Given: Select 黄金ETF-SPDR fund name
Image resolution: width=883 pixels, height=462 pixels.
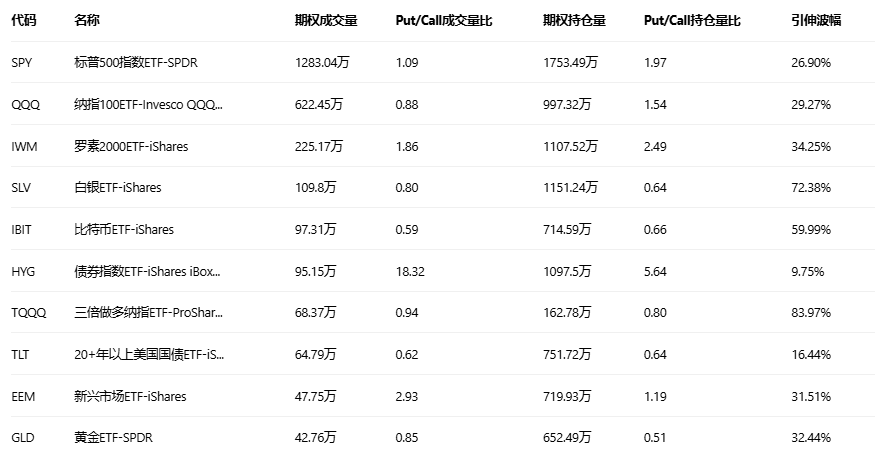Looking at the screenshot, I should point(114,438).
